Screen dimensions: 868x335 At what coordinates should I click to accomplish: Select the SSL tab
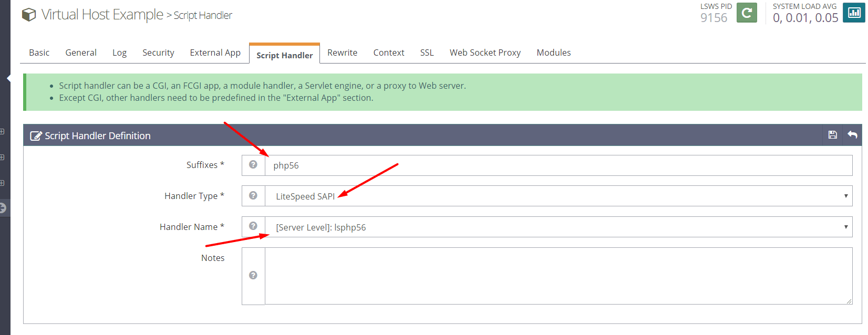[x=427, y=53]
